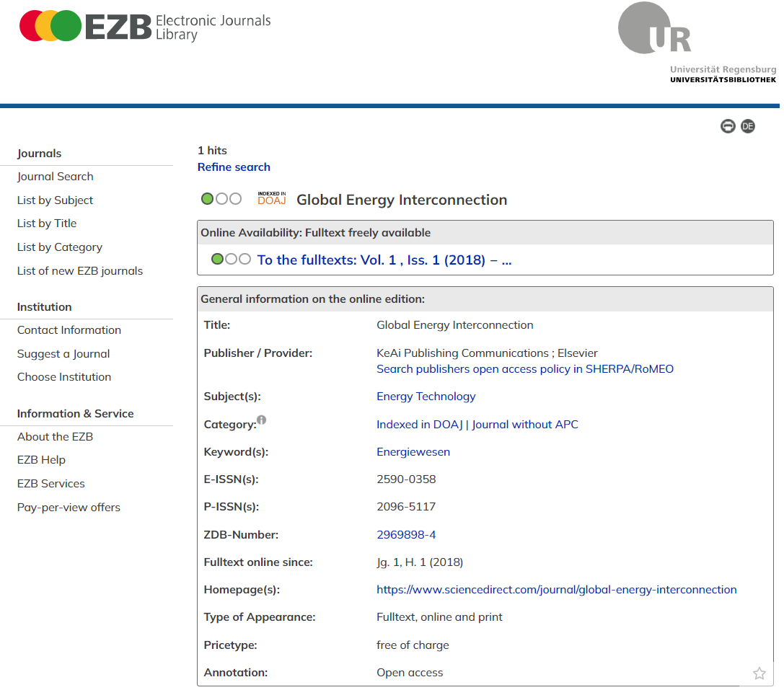Image resolution: width=784 pixels, height=690 pixels.
Task: Click Journal without APC link
Action: click(525, 425)
